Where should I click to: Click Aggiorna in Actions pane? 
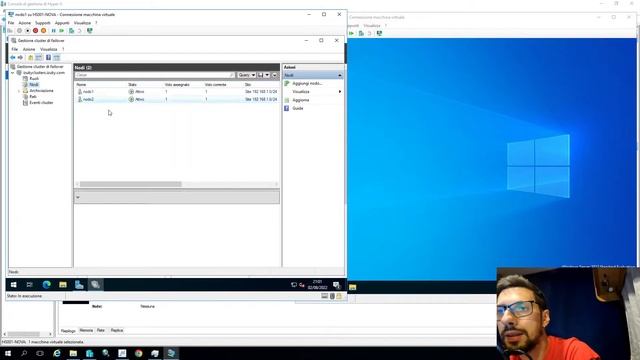[300, 100]
